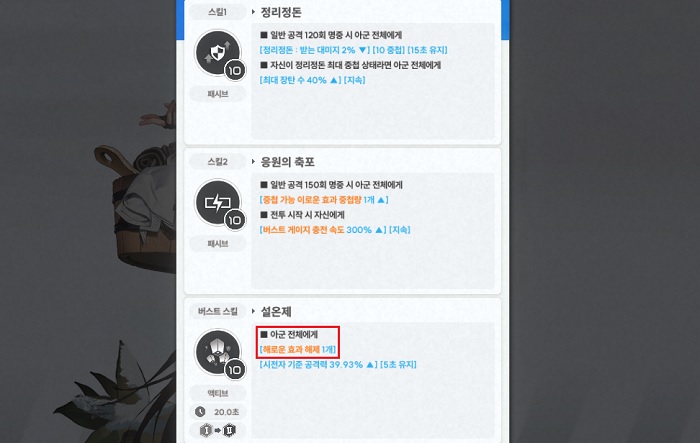Select the 버스트 스킬 label pill
The image size is (700, 443).
click(x=217, y=311)
